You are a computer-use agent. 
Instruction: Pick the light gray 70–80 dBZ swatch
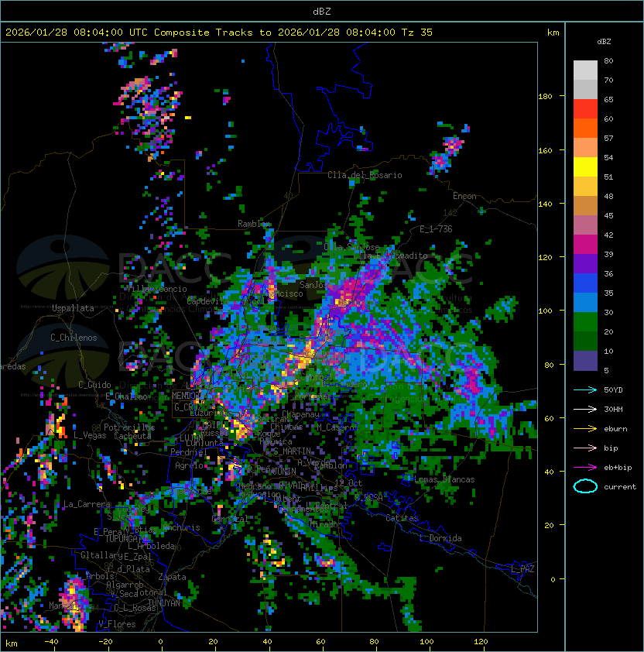click(585, 70)
